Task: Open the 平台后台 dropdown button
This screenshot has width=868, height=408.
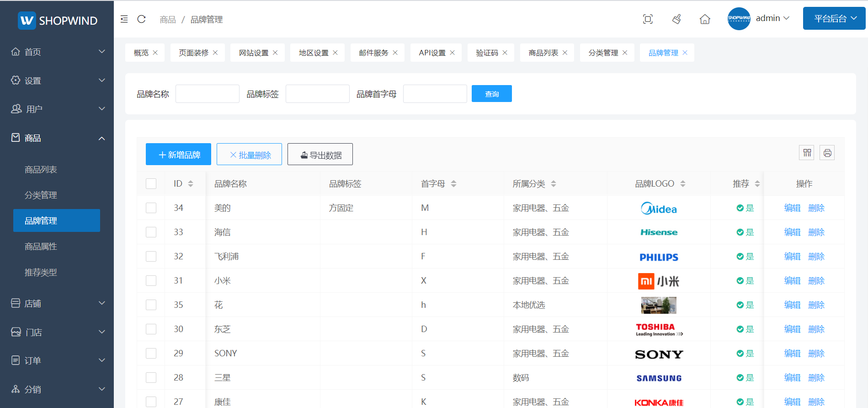Action: [834, 18]
